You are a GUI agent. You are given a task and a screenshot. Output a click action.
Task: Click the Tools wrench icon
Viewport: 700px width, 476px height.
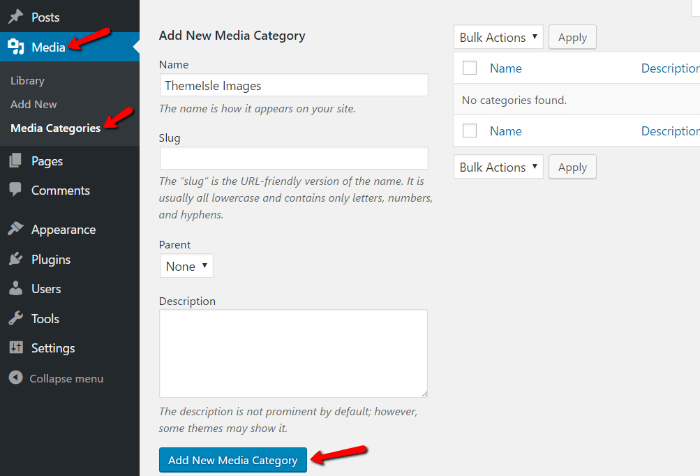tap(16, 319)
